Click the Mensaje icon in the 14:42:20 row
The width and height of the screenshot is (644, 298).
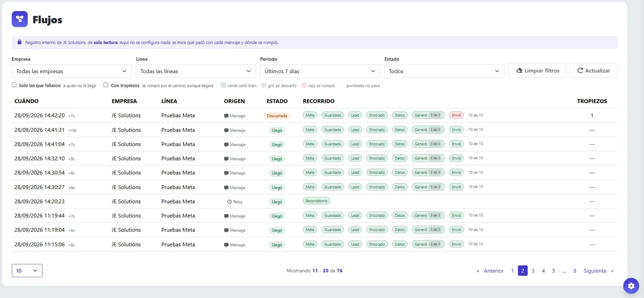click(x=226, y=116)
